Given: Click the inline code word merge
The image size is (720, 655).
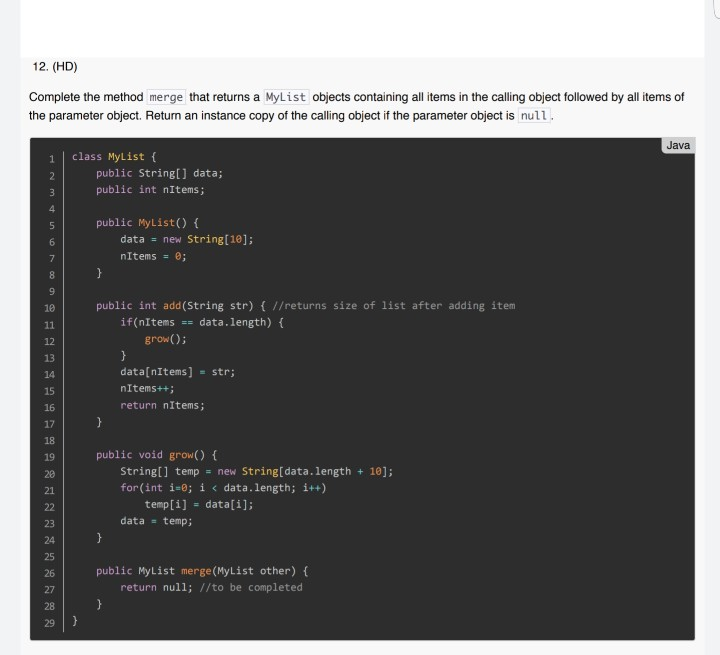Looking at the screenshot, I should 166,97.
